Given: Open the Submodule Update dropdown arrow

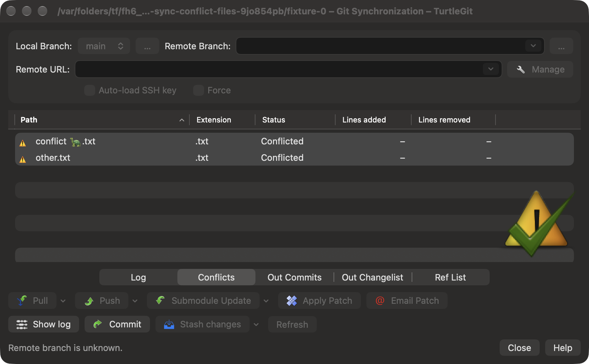Looking at the screenshot, I should (266, 301).
